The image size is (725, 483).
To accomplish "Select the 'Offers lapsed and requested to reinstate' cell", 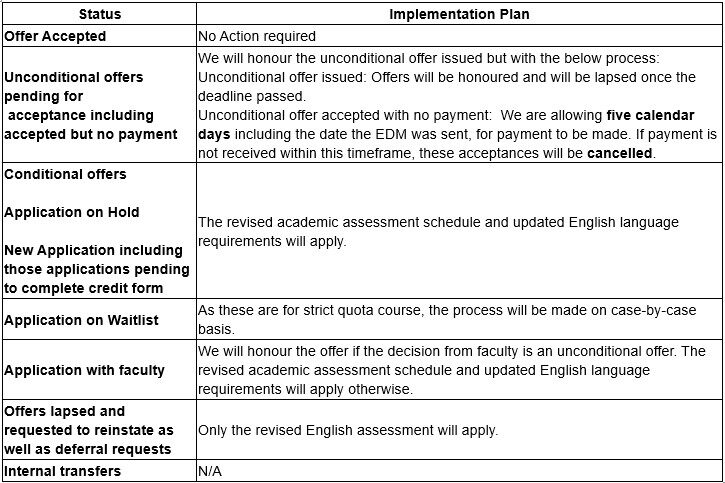I will pyautogui.click(x=89, y=430).
